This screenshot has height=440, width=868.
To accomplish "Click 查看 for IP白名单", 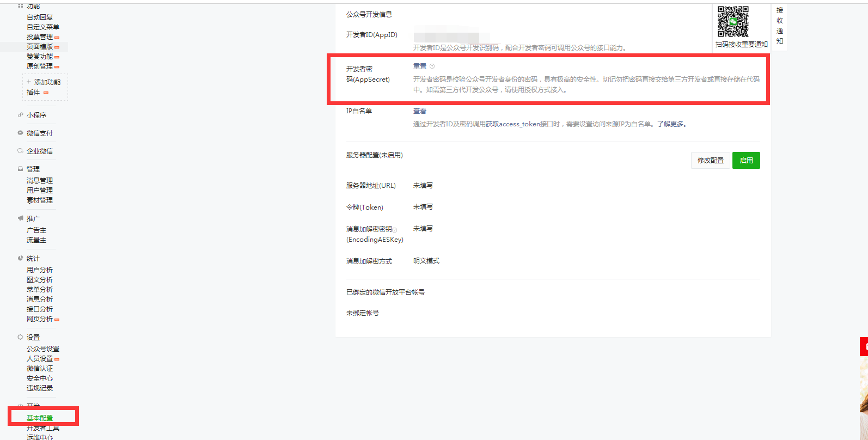I will (x=420, y=111).
